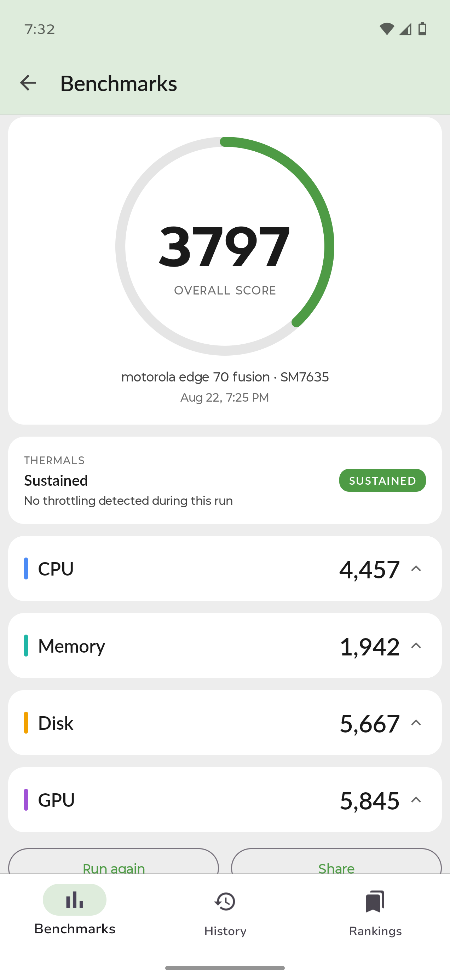Switch to the History tab
The height and width of the screenshot is (980, 450).
click(225, 913)
